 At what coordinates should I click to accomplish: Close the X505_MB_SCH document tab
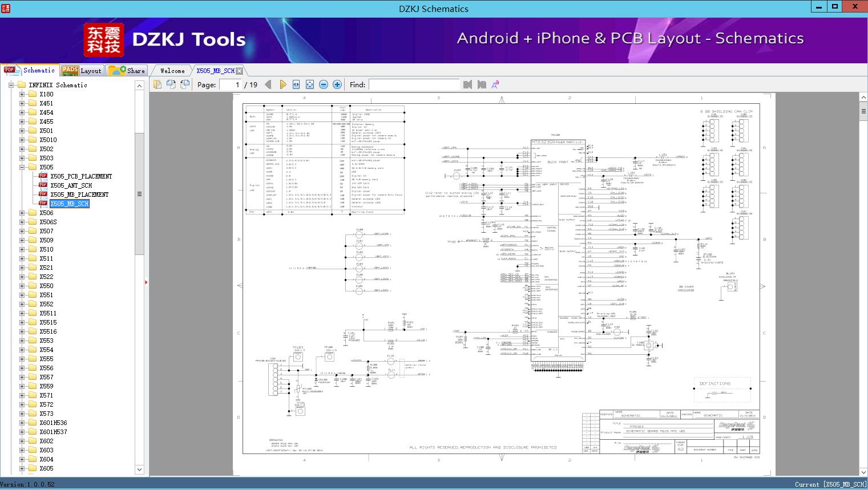[x=240, y=71]
